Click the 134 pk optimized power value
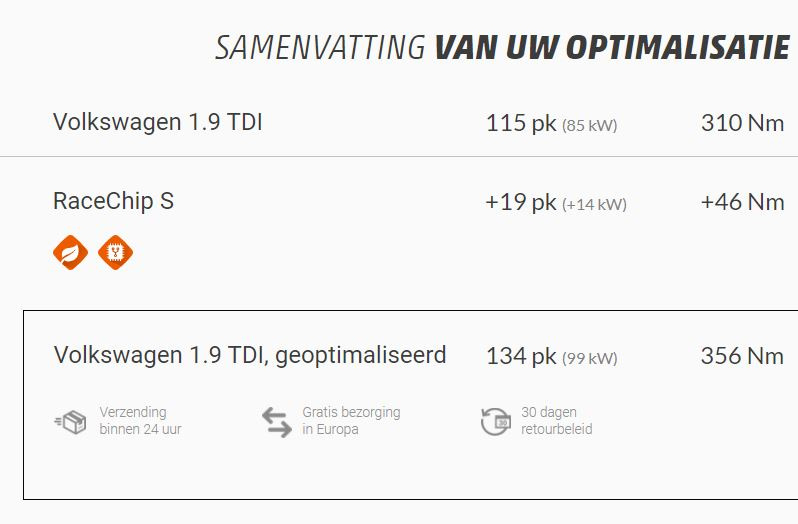The image size is (798, 524). [x=521, y=356]
